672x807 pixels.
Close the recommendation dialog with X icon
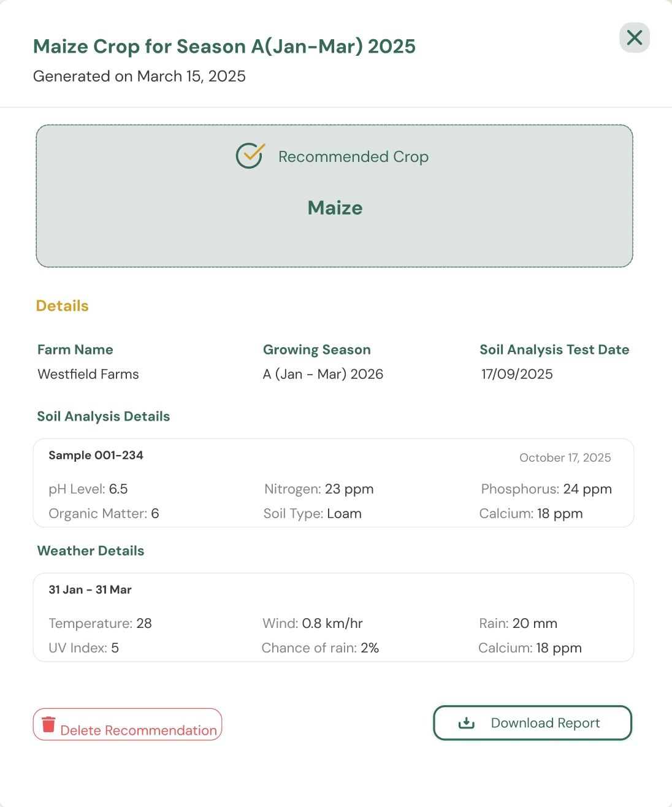[635, 37]
